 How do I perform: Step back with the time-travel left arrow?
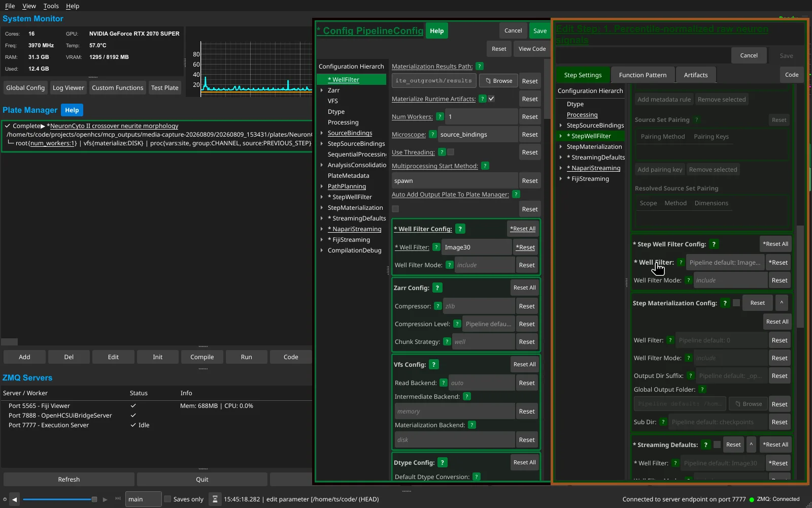[x=15, y=499]
